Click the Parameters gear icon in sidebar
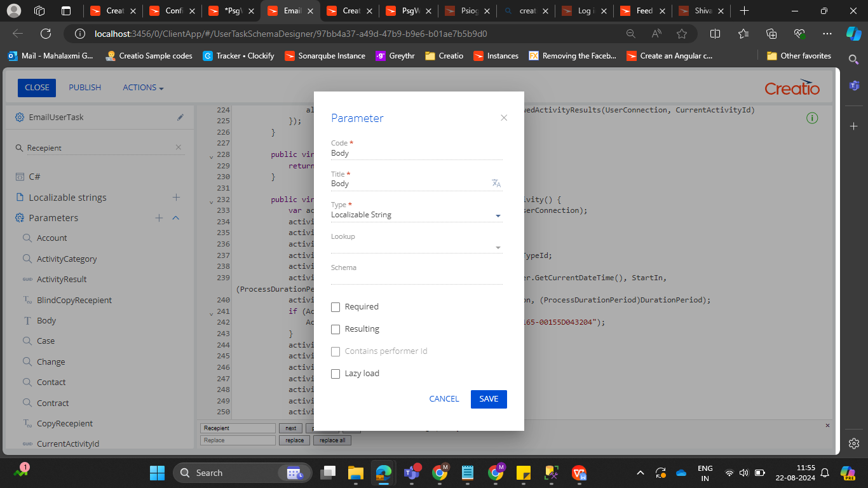The width and height of the screenshot is (868, 488). 20,218
